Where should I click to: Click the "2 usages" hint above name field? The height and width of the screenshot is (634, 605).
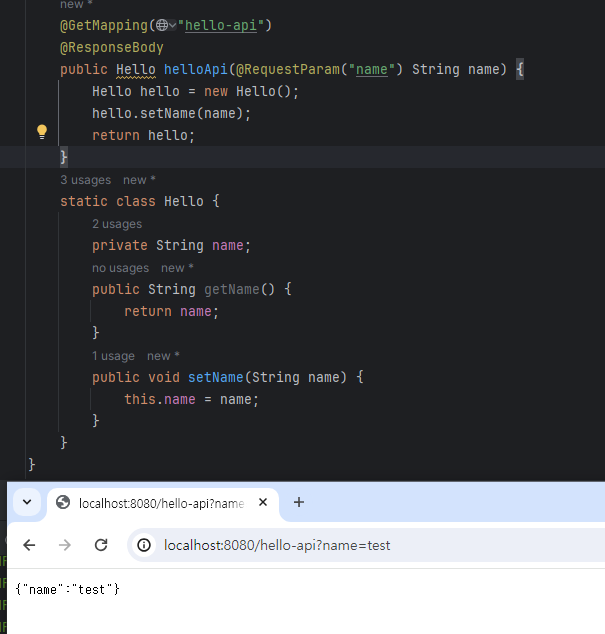pos(117,224)
